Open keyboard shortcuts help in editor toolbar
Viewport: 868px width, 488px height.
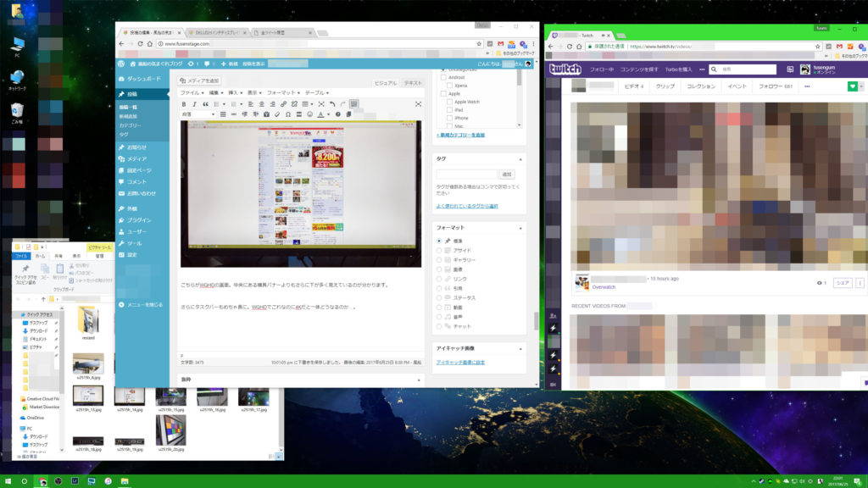coord(337,114)
